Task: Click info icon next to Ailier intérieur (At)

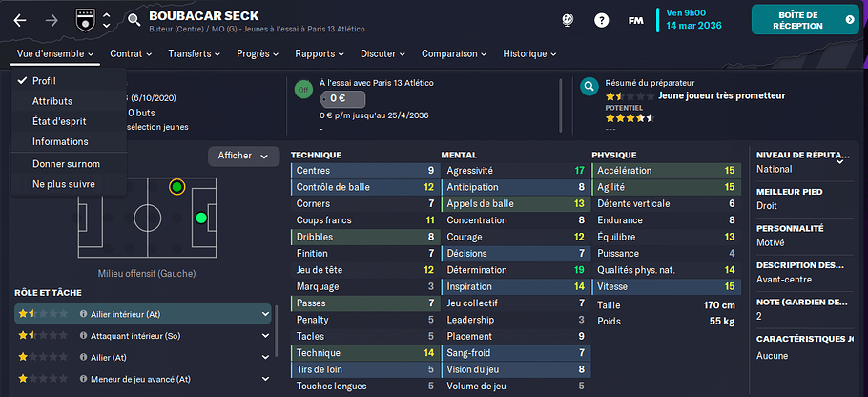Action: pyautogui.click(x=84, y=314)
